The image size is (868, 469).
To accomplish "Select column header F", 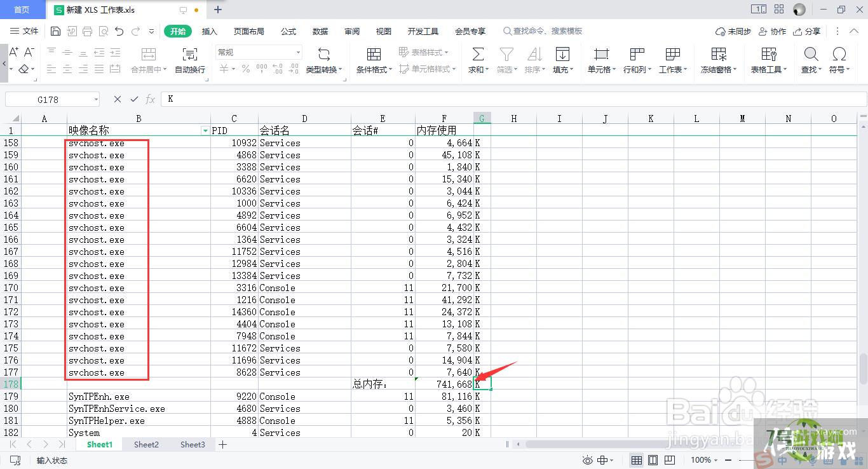I will click(444, 118).
